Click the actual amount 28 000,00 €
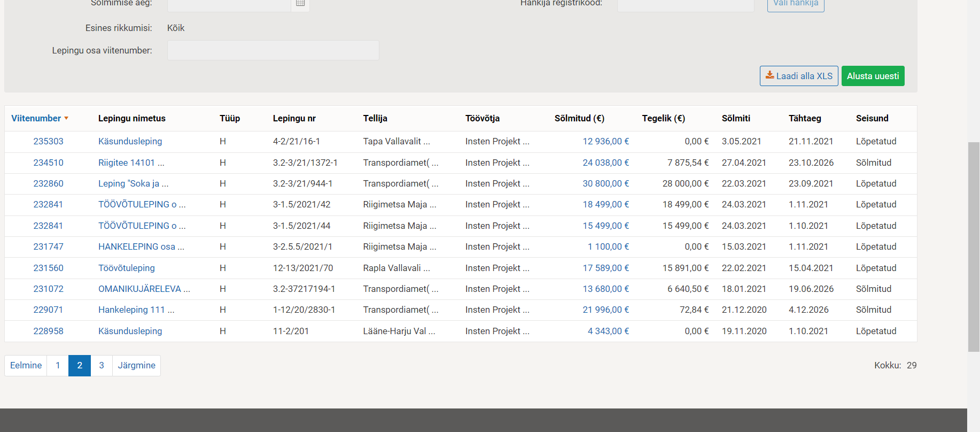This screenshot has height=432, width=980. [686, 183]
